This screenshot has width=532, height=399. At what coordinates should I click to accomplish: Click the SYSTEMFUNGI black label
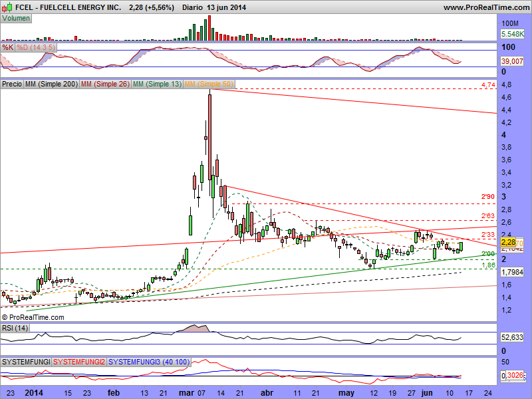(x=26, y=362)
